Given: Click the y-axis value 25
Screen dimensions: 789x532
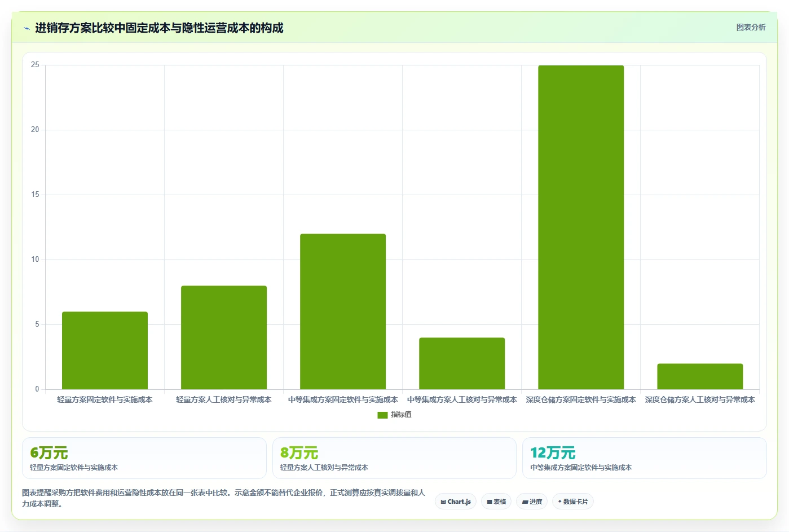Looking at the screenshot, I should [35, 65].
